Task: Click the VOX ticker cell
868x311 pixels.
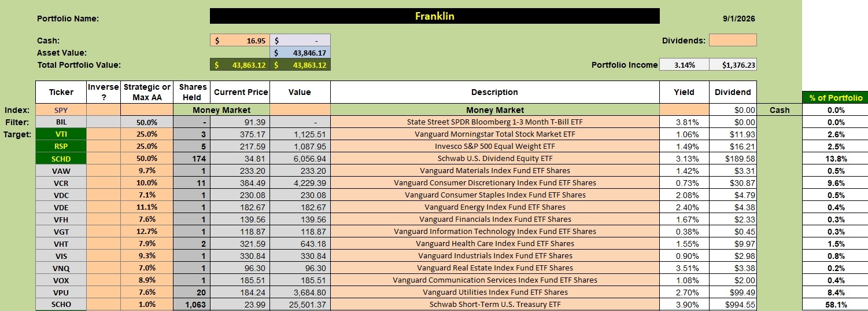Action: point(61,280)
